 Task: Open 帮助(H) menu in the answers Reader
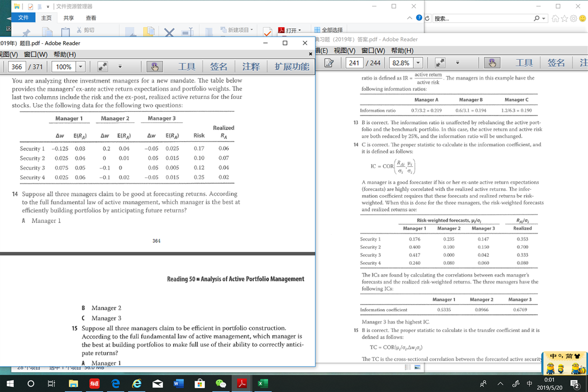pos(402,51)
